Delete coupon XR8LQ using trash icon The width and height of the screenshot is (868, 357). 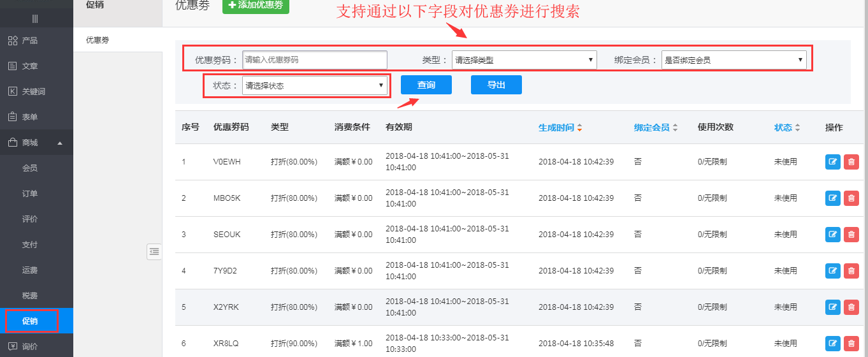[851, 344]
